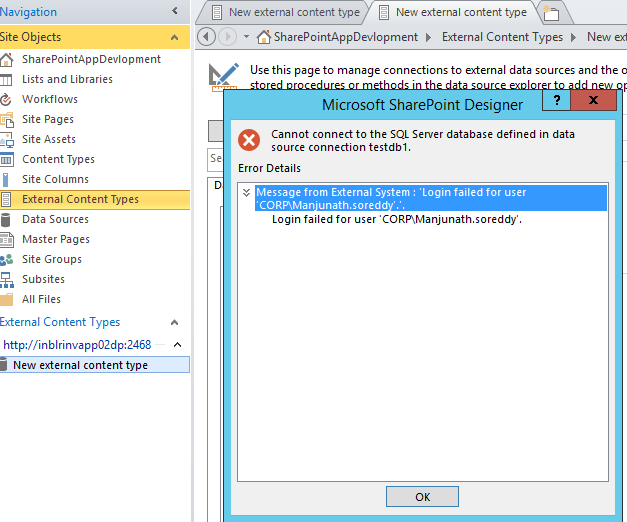
Task: Collapse the inblrinvapp02dp:2468 group
Action: (x=178, y=344)
